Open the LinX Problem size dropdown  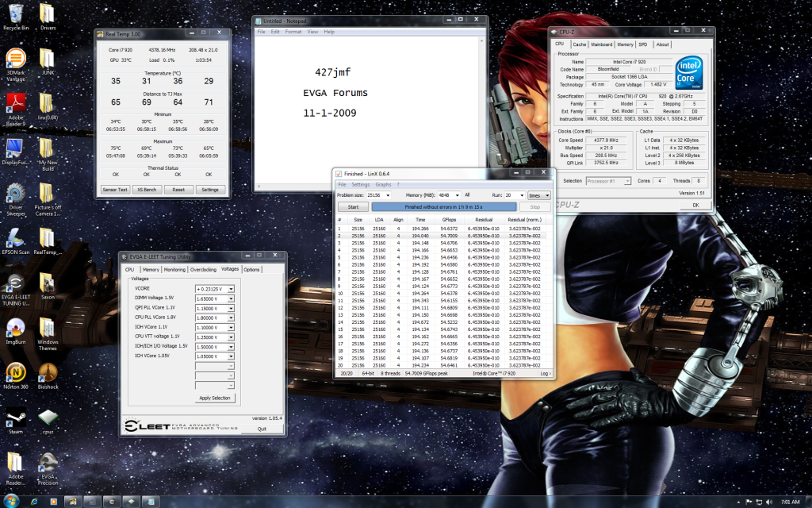coord(389,194)
